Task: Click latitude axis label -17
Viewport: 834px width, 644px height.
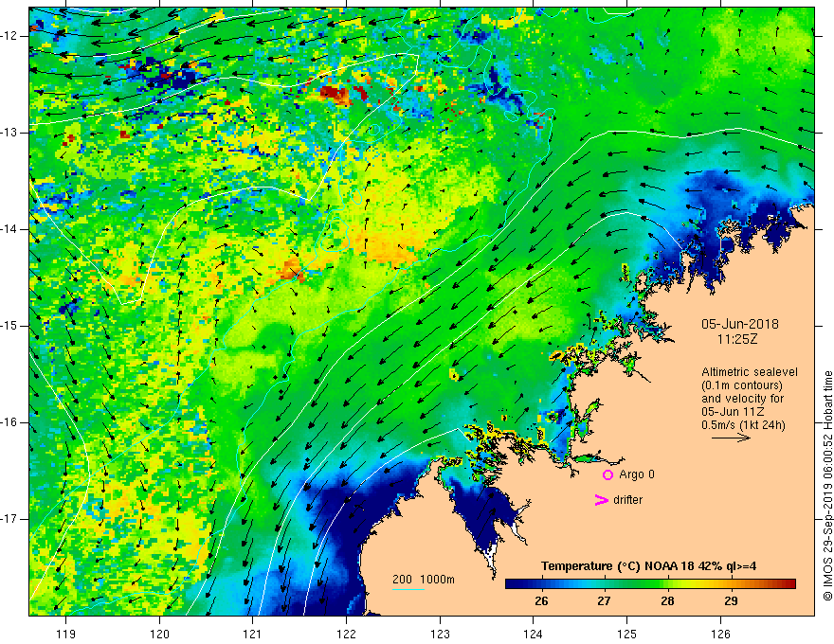Action: click(x=9, y=519)
